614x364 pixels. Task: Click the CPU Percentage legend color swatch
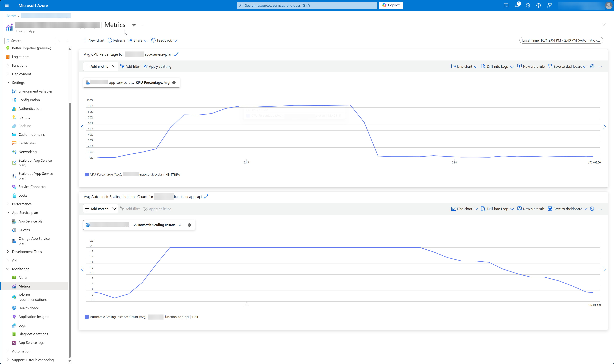click(86, 174)
